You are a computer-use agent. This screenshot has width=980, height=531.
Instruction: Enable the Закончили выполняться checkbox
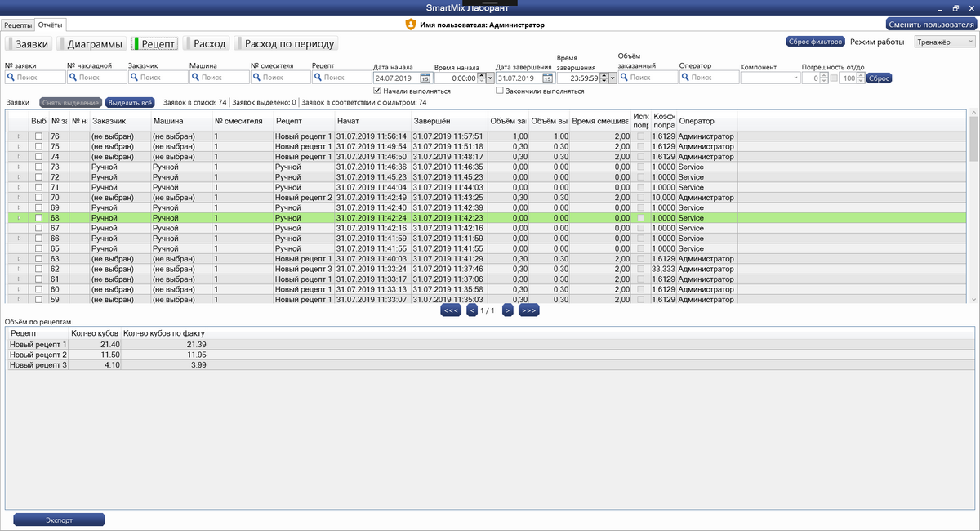[x=500, y=91]
